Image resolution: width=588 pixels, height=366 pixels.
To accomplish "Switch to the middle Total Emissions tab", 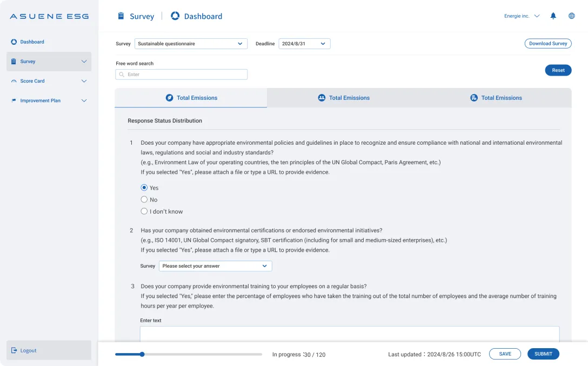I will click(344, 98).
